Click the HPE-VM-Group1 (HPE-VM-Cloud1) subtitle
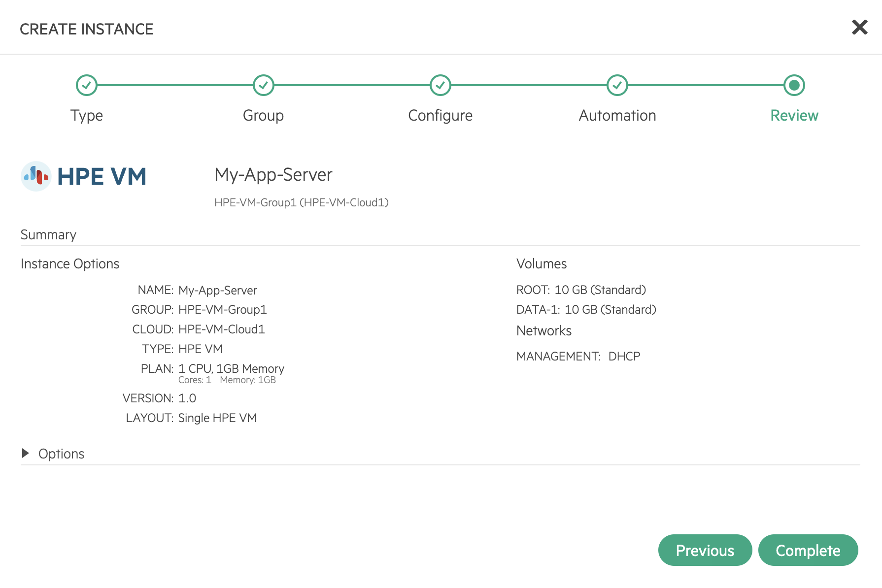The height and width of the screenshot is (588, 882). (302, 202)
